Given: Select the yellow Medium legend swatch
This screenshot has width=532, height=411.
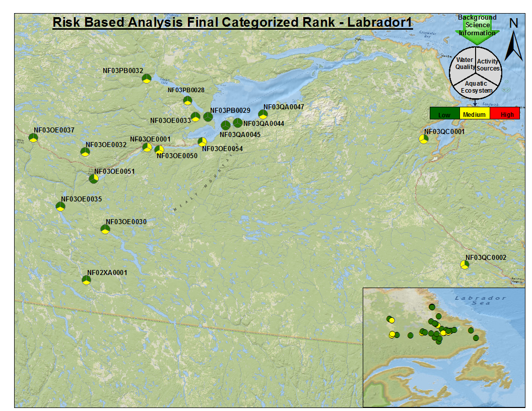Looking at the screenshot, I should 474,114.
